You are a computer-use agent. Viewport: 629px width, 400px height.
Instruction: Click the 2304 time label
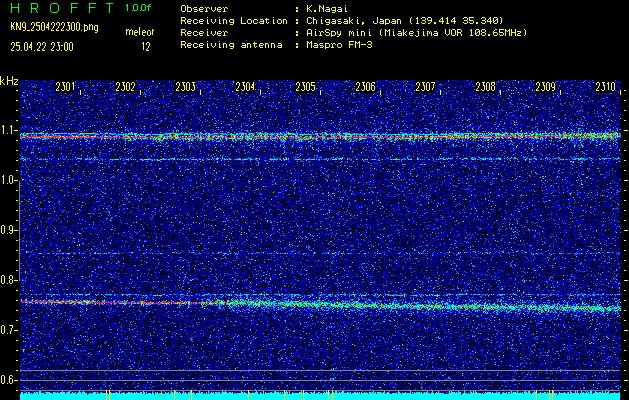[x=245, y=86]
